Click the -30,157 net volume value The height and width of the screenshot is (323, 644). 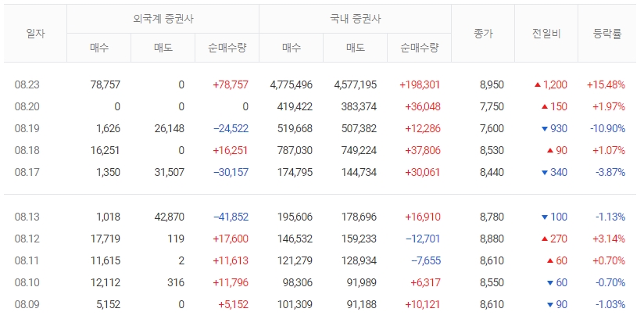coord(231,172)
